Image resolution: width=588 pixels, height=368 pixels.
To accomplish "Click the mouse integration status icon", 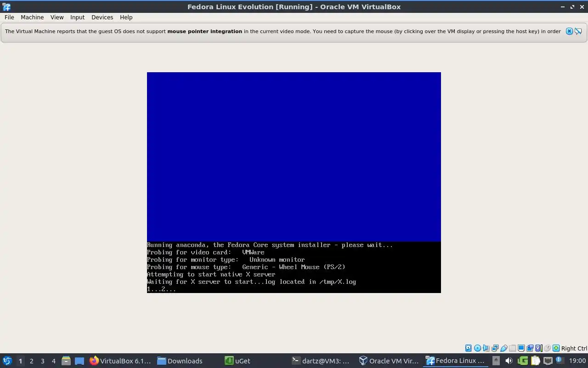I will coord(548,348).
